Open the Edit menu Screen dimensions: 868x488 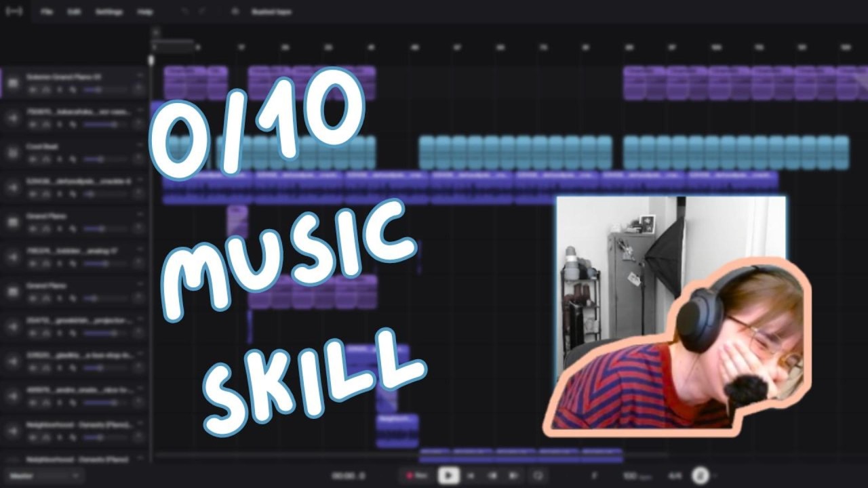(74, 12)
